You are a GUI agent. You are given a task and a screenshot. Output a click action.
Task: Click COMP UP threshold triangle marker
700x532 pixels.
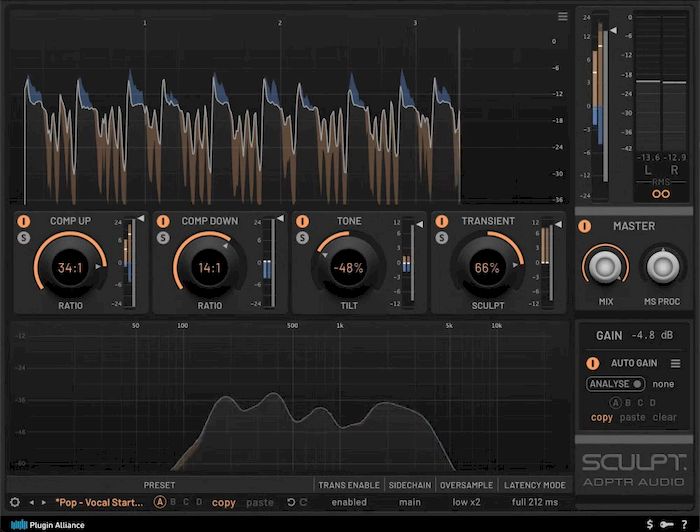(141, 218)
